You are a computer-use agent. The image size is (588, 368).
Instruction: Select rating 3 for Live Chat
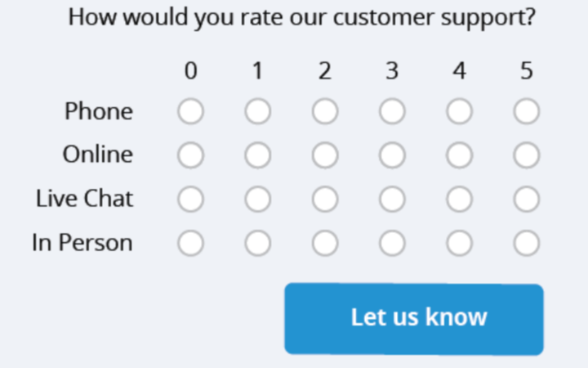392,199
